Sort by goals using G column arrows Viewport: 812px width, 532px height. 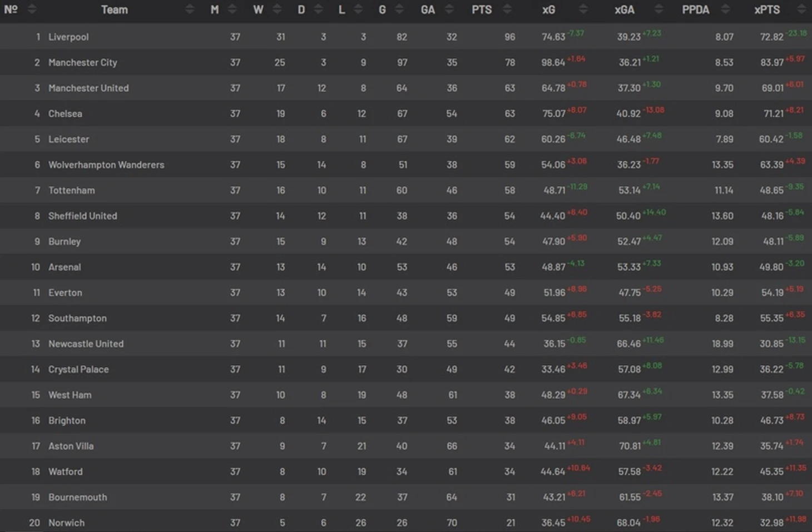(399, 9)
